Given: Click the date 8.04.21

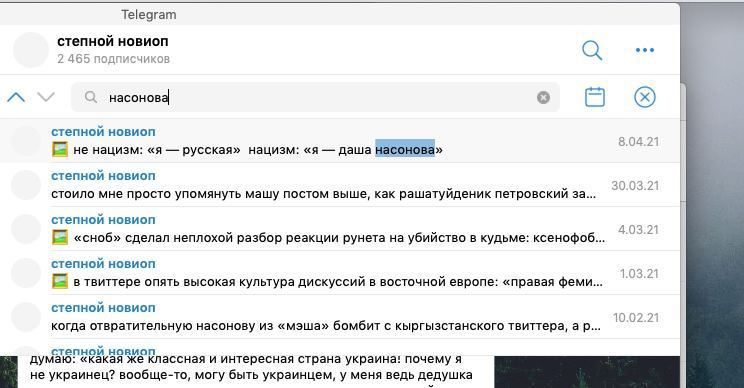Looking at the screenshot, I should click(x=638, y=142).
